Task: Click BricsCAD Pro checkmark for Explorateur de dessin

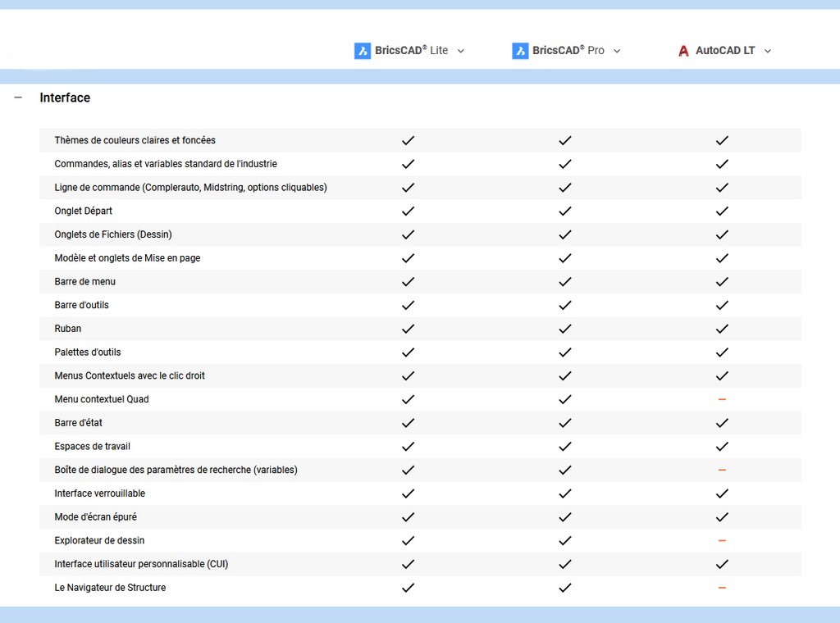Action: 565,540
